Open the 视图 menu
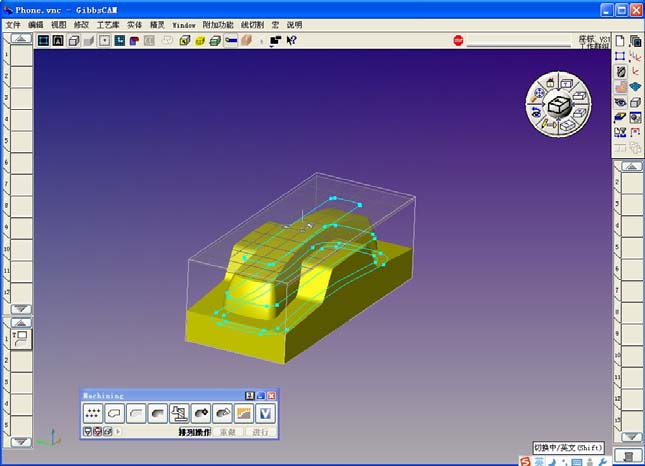645x466 pixels. click(58, 25)
